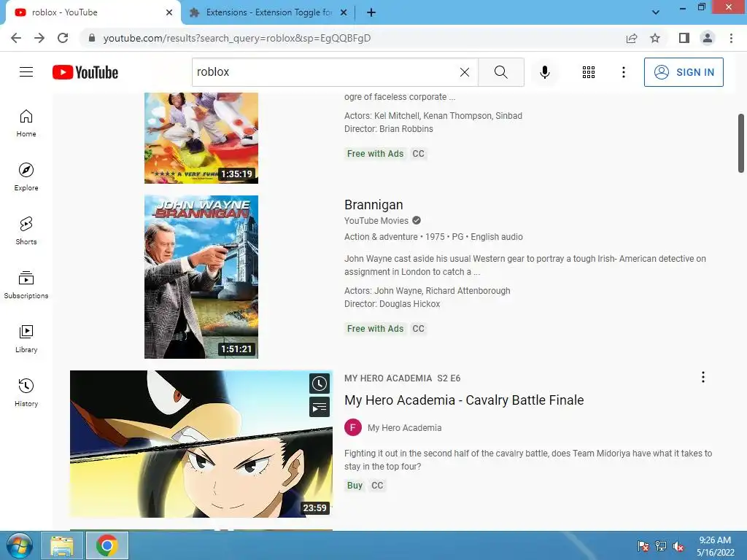Viewport: 747px width, 560px height.
Task: Click the browser back arrow
Action: coord(16,38)
